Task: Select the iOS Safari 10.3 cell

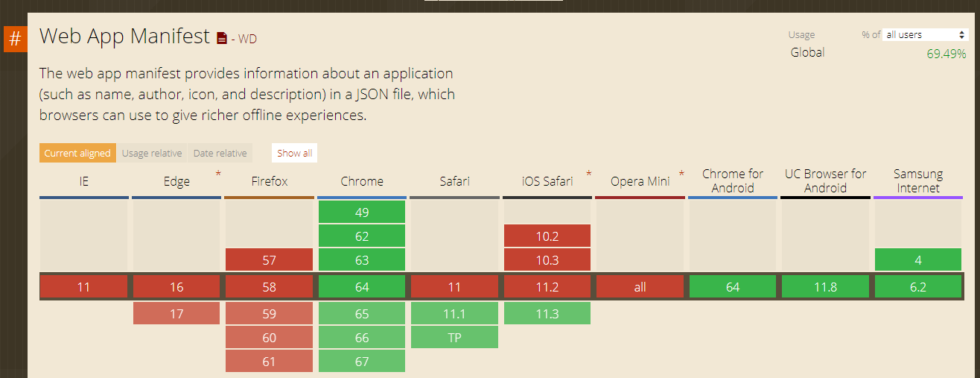Action: click(x=547, y=260)
